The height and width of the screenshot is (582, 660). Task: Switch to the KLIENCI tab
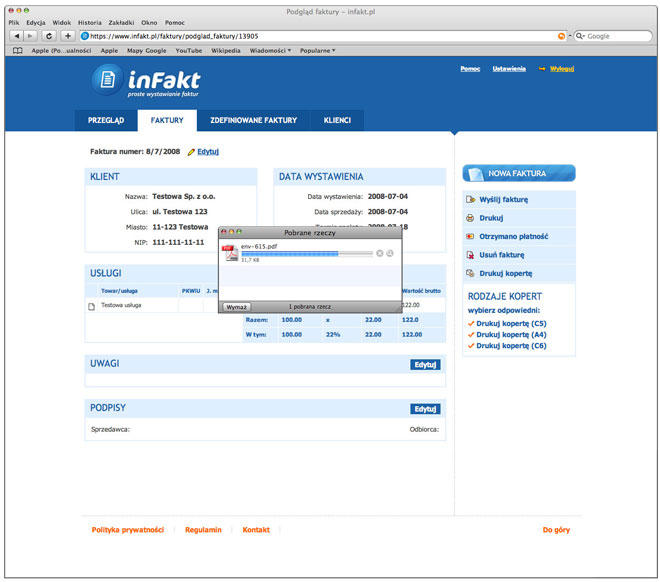337,120
